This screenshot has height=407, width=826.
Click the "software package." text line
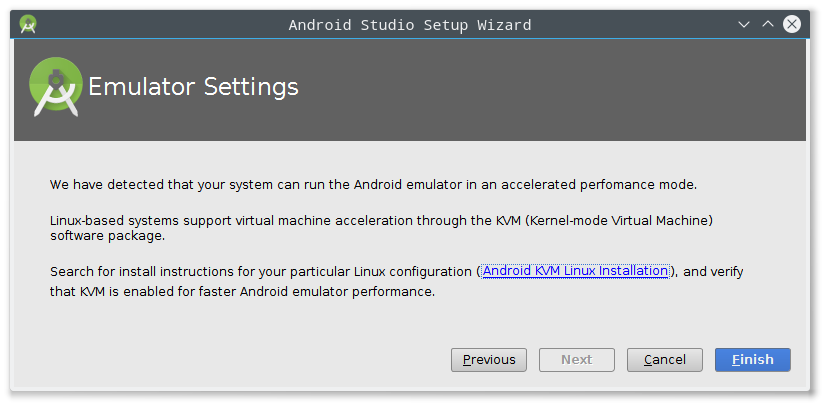107,236
